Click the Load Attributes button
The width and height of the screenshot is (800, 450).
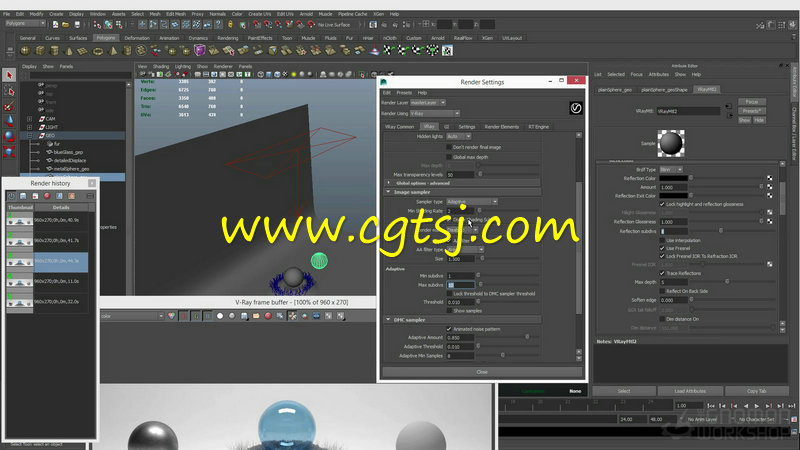(x=690, y=391)
